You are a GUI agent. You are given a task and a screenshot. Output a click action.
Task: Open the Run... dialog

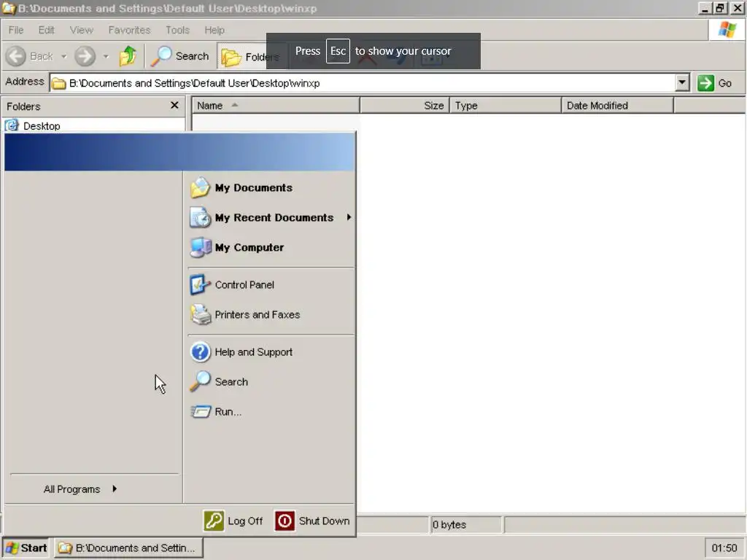pos(271,412)
